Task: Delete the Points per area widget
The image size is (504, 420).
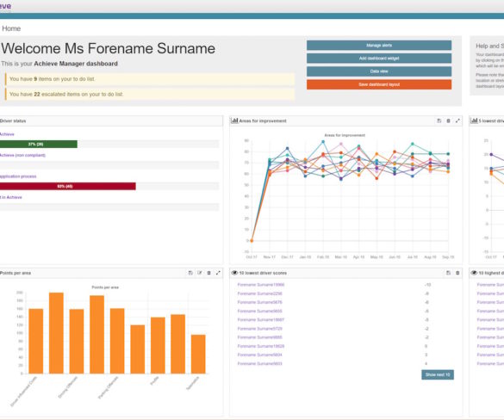Action: coord(209,273)
